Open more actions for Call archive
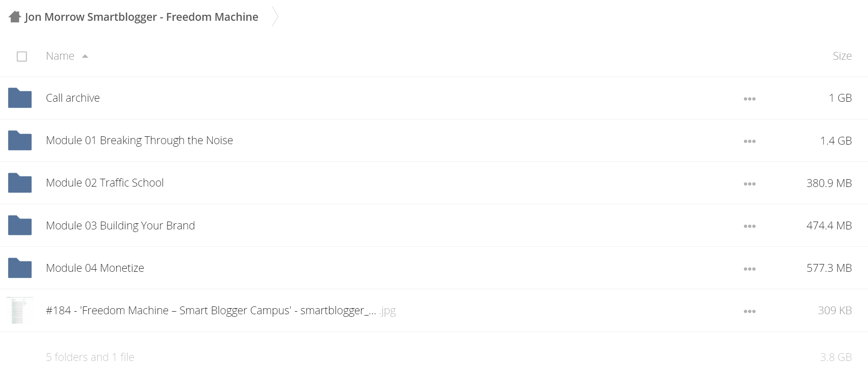 749,99
